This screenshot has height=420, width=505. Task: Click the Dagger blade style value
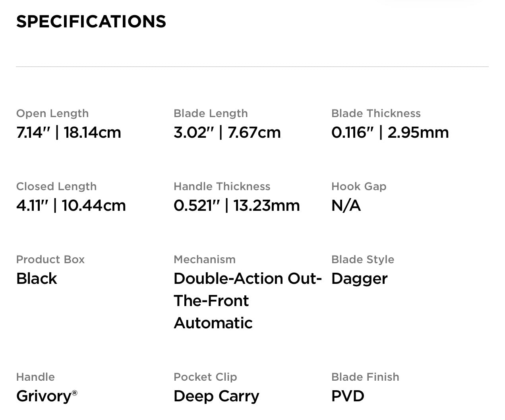(x=359, y=278)
